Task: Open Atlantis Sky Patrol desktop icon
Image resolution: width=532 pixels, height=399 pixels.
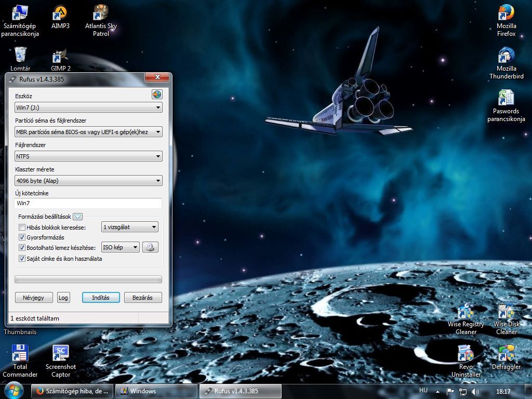Action: [101, 21]
